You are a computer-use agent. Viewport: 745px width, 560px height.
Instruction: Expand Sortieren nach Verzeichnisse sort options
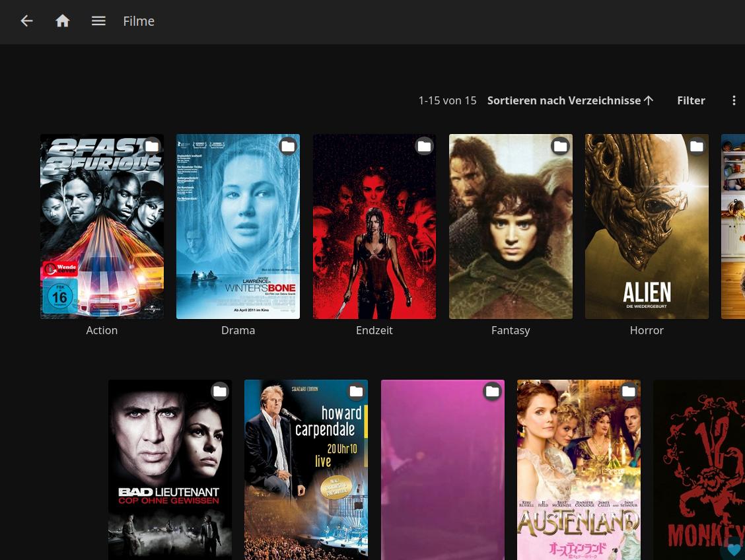tap(570, 100)
